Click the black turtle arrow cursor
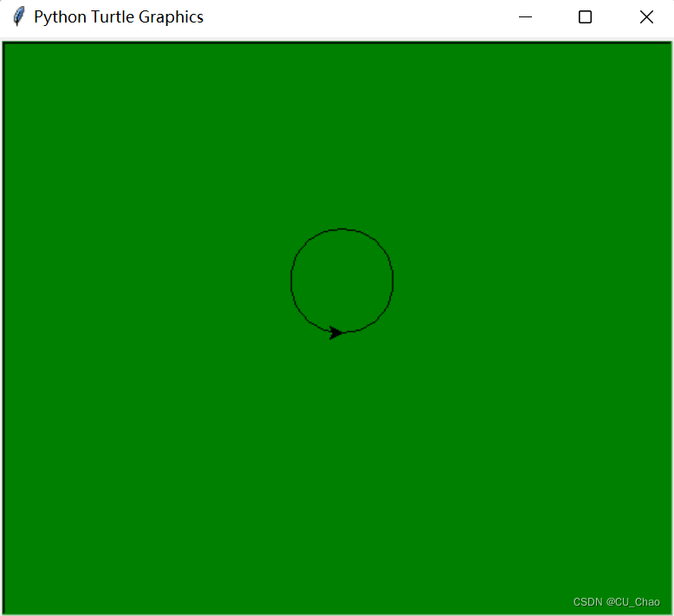 click(x=336, y=333)
